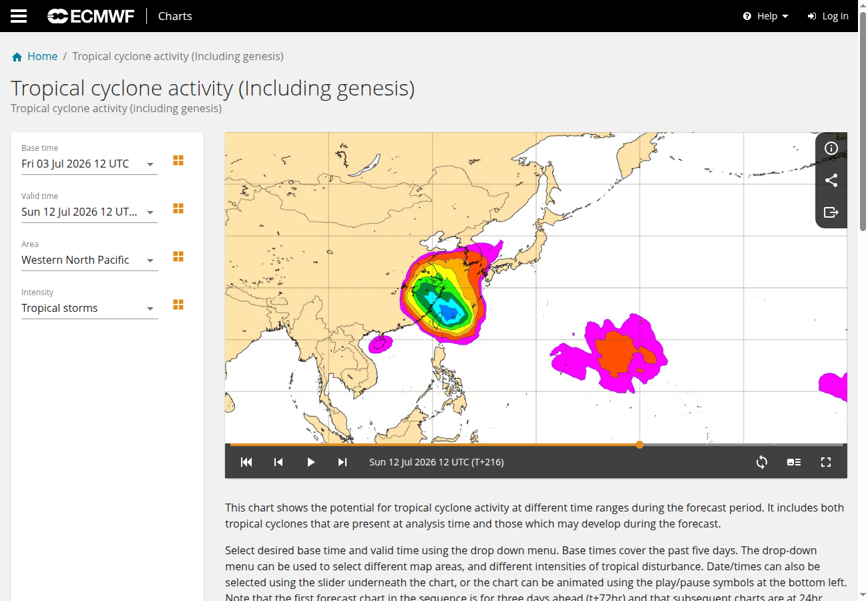Open the Base time dropdown
Screen dimensions: 868x601
tap(89, 164)
